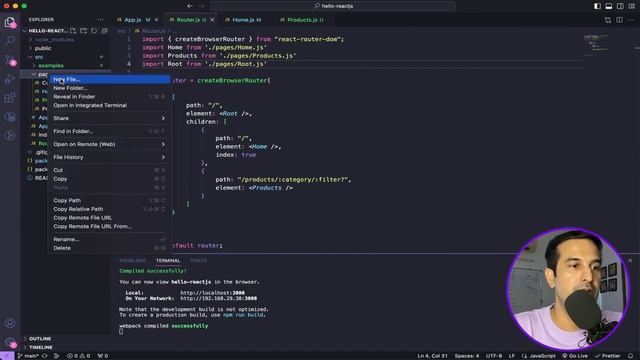Open the Accounts icon in activity bar
Screen dimensions: 640x360
[x=10, y=323]
